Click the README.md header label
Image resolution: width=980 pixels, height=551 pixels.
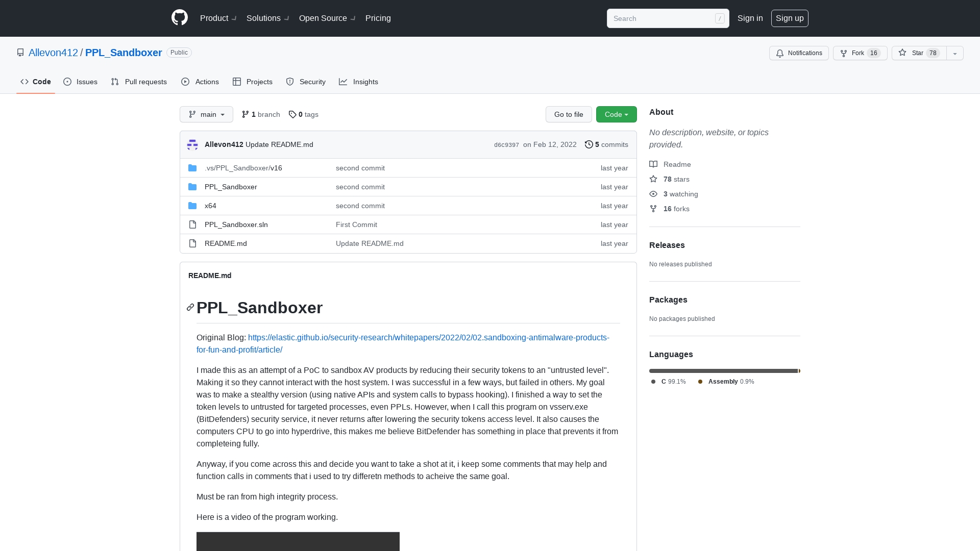(x=210, y=275)
